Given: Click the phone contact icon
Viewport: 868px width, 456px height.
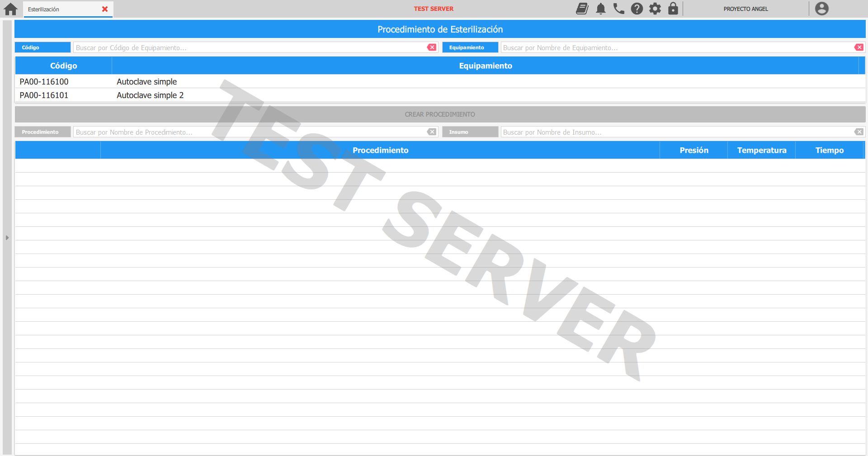Looking at the screenshot, I should (x=618, y=9).
